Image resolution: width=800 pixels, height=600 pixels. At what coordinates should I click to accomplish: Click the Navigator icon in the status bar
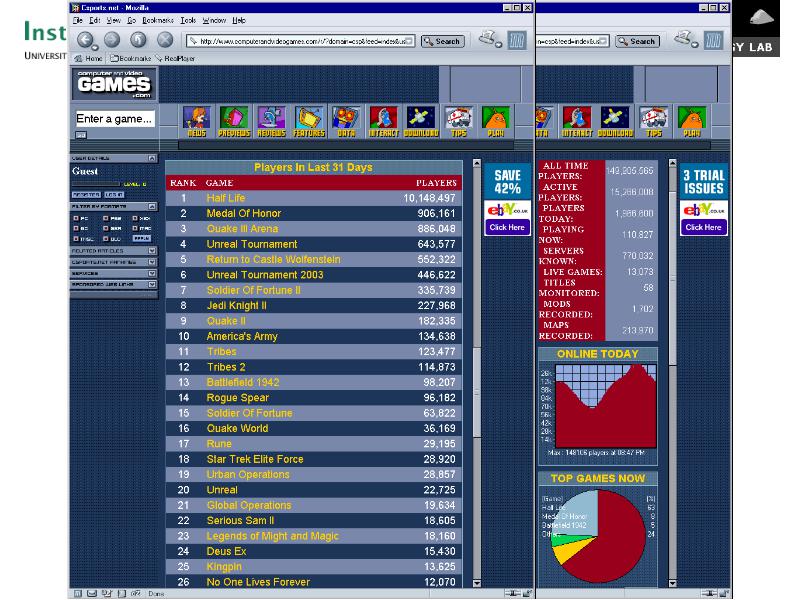(78, 593)
